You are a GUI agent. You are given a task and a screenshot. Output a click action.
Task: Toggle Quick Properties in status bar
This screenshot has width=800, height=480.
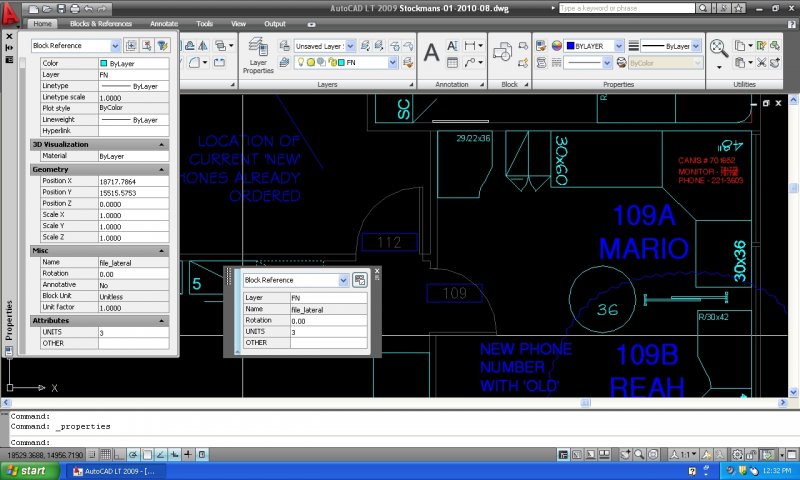tap(202, 454)
